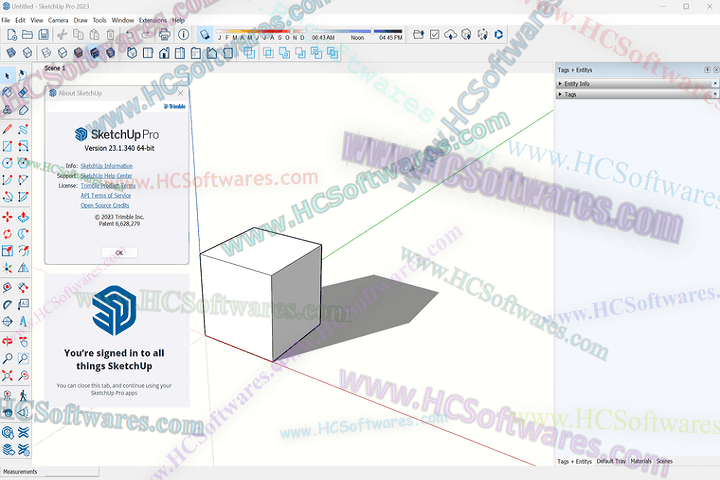The width and height of the screenshot is (720, 480).
Task: Expand the Entity Info panel
Action: tap(560, 84)
